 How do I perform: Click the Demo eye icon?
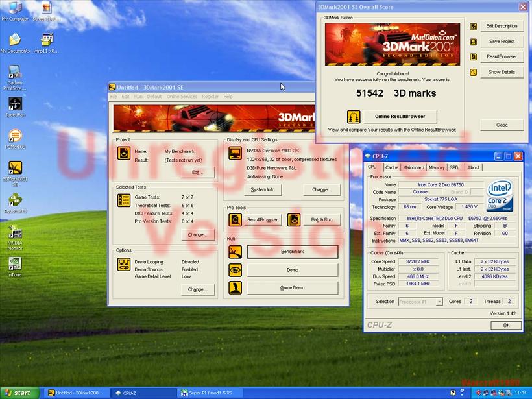(x=235, y=270)
